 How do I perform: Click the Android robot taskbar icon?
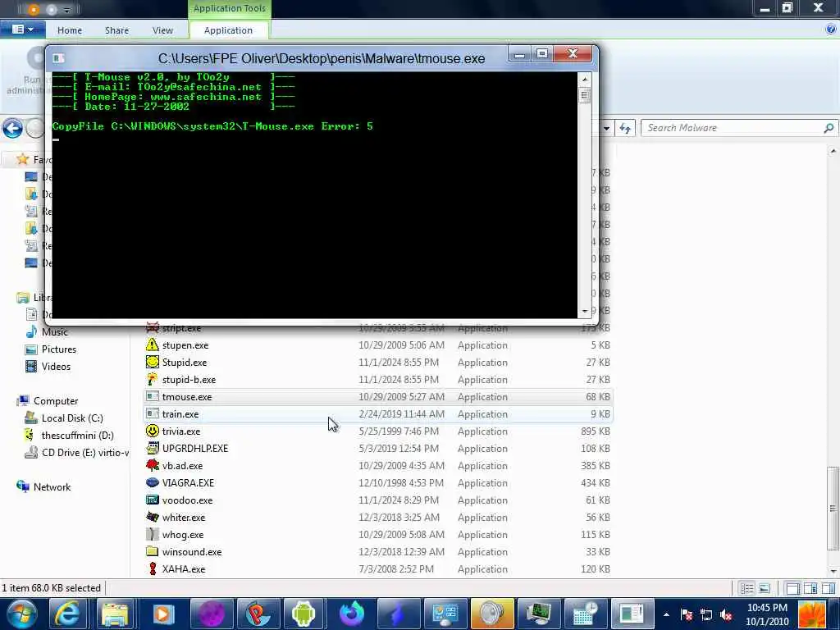304,614
